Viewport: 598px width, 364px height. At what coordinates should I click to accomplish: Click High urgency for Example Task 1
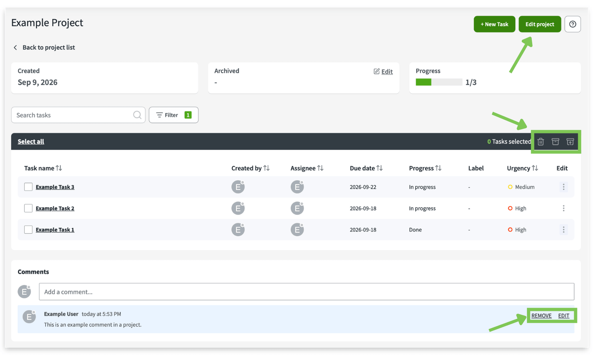[x=520, y=229]
